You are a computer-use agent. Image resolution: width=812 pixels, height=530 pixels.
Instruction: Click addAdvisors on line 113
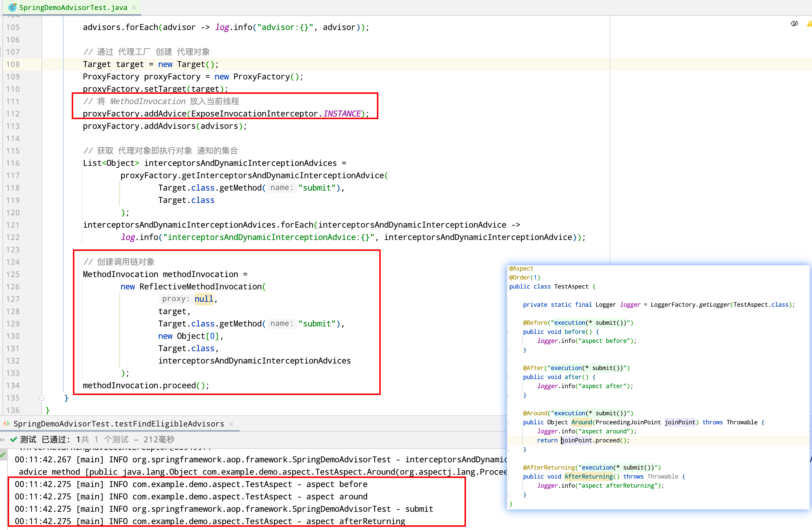[170, 126]
